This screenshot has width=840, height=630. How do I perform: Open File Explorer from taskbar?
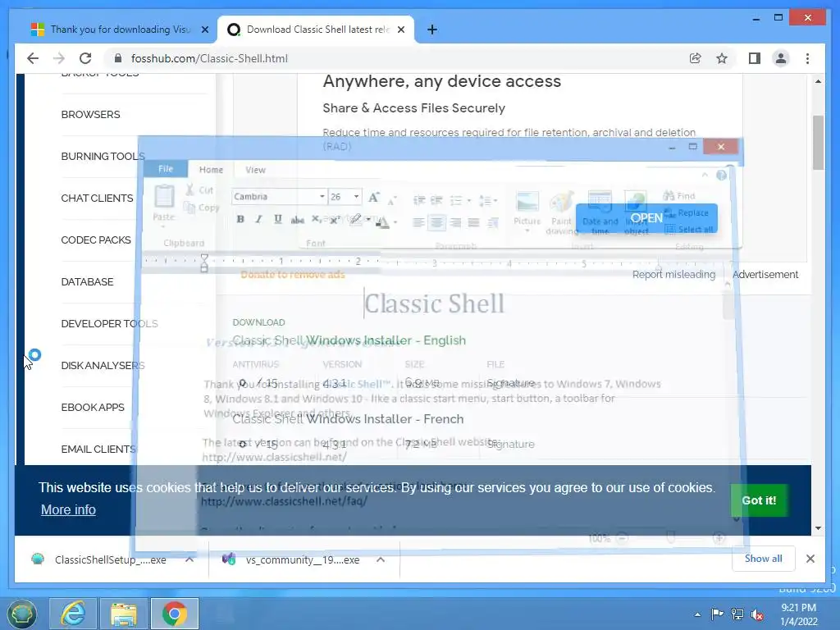coord(123,614)
